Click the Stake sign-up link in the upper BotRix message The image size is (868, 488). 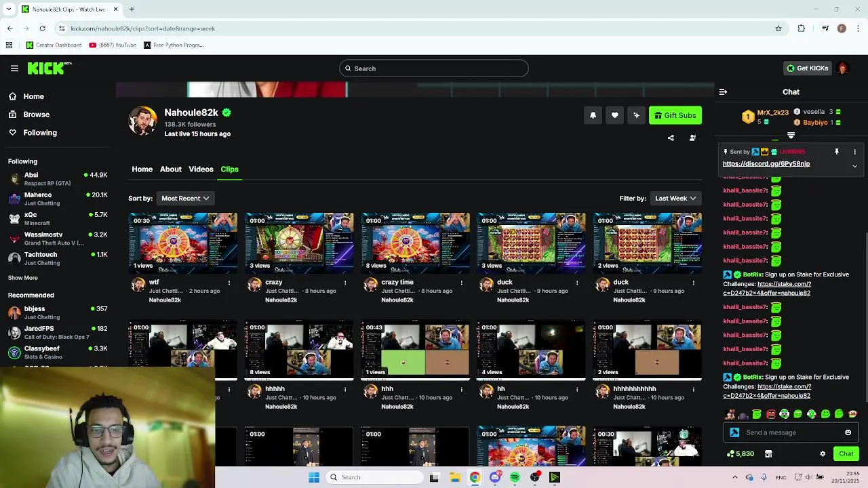(767, 289)
